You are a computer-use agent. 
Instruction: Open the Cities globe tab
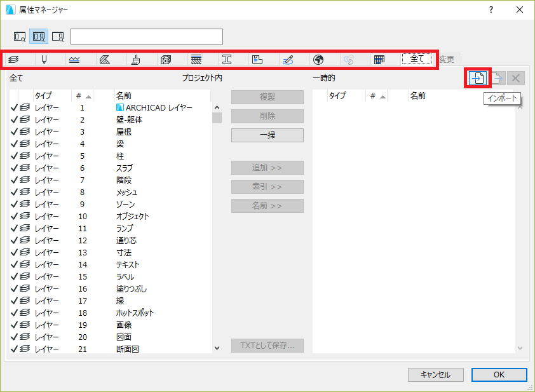(x=318, y=60)
